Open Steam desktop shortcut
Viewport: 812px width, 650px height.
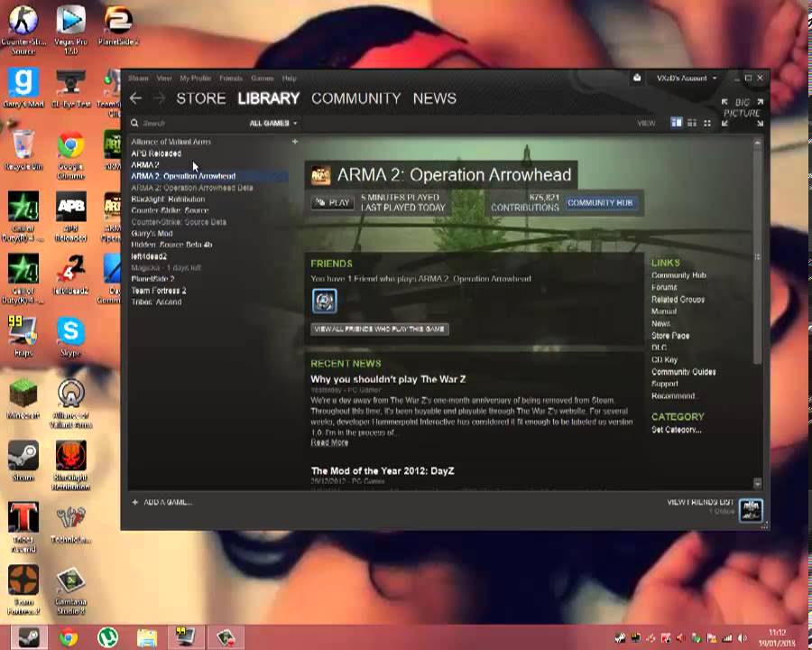pos(23,460)
